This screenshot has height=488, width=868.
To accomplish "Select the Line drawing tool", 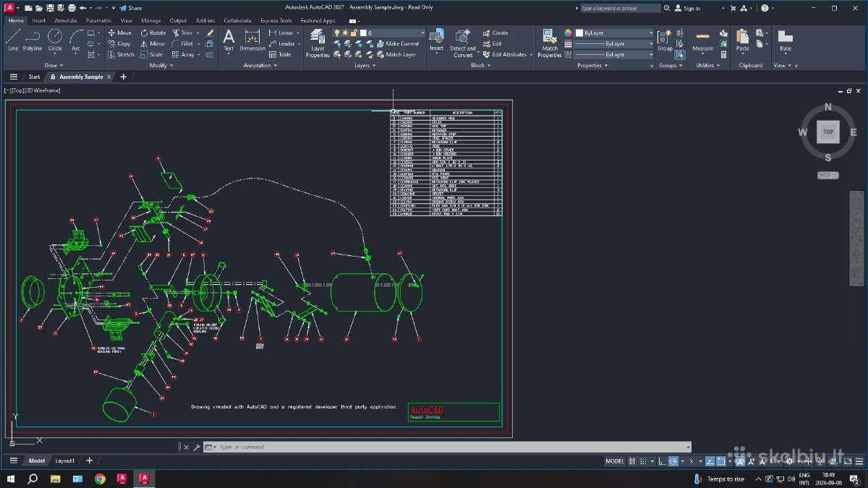I will (x=13, y=40).
